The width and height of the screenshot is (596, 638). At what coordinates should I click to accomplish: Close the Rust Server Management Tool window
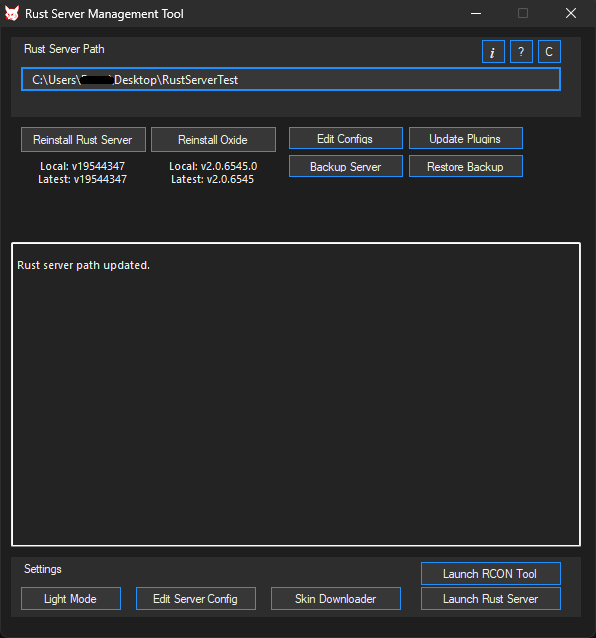[571, 13]
